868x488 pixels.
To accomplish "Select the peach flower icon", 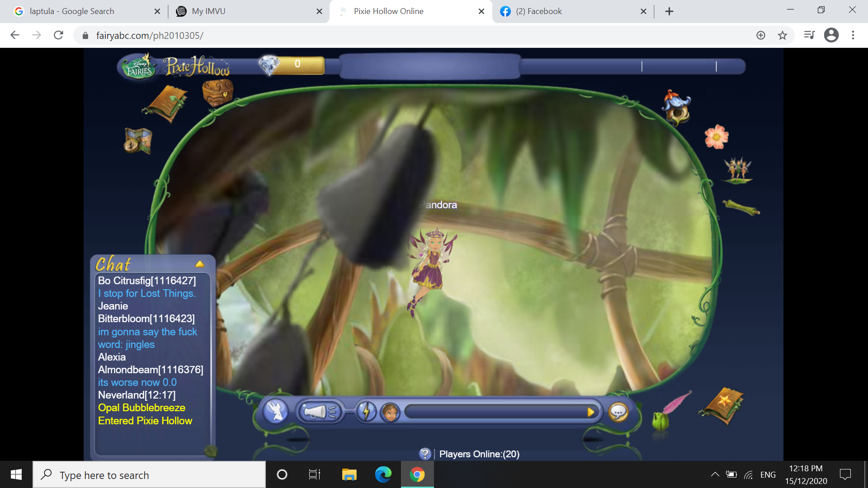I will coord(716,136).
